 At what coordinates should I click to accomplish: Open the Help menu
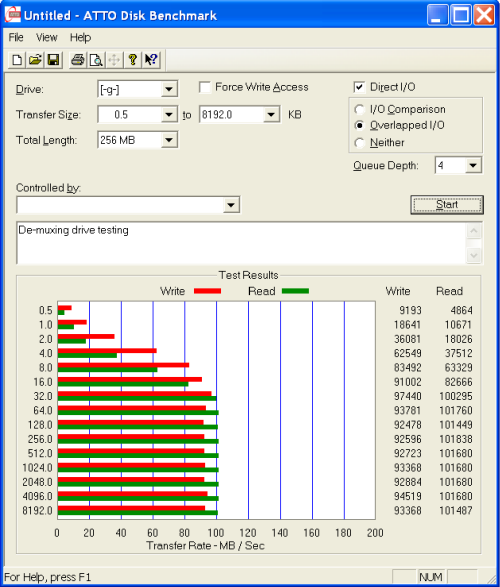tap(80, 37)
